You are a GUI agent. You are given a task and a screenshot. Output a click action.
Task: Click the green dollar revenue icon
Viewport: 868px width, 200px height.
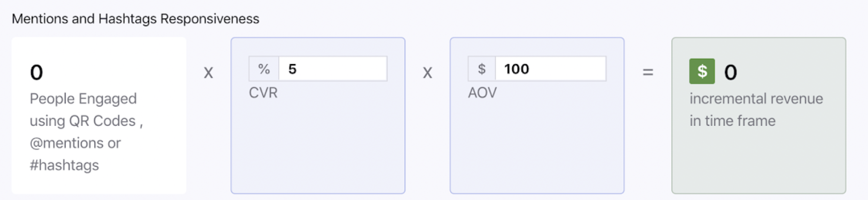coord(702,71)
